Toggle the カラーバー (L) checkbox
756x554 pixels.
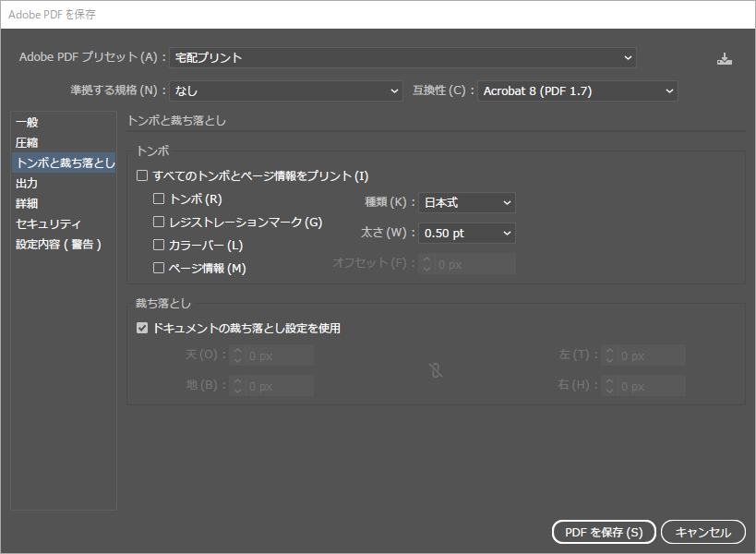(x=159, y=245)
